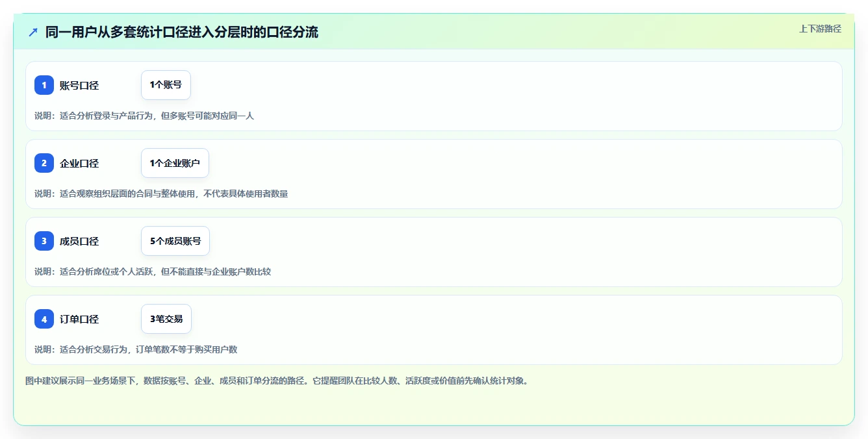Select the 账号口径 row label
Image resolution: width=868 pixels, height=439 pixels.
pyautogui.click(x=79, y=85)
